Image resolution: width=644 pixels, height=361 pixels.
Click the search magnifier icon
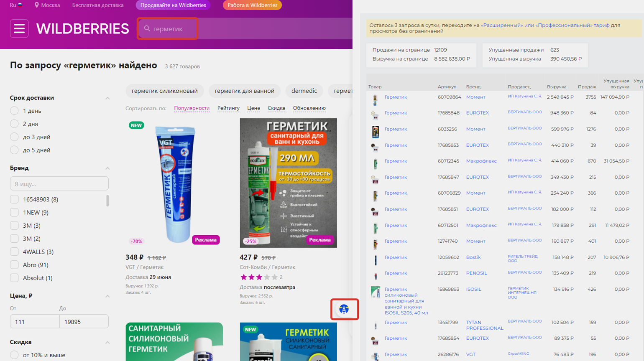coord(147,28)
